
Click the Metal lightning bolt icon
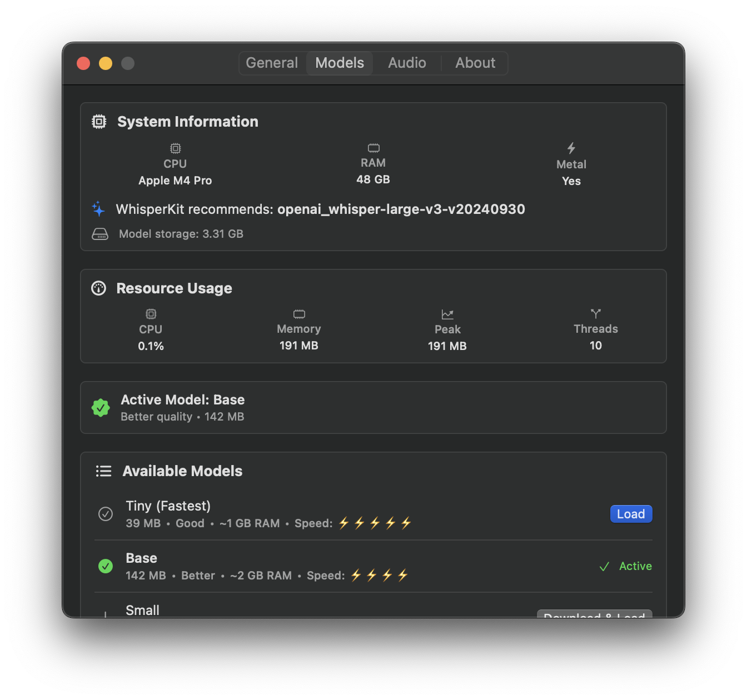coord(571,148)
